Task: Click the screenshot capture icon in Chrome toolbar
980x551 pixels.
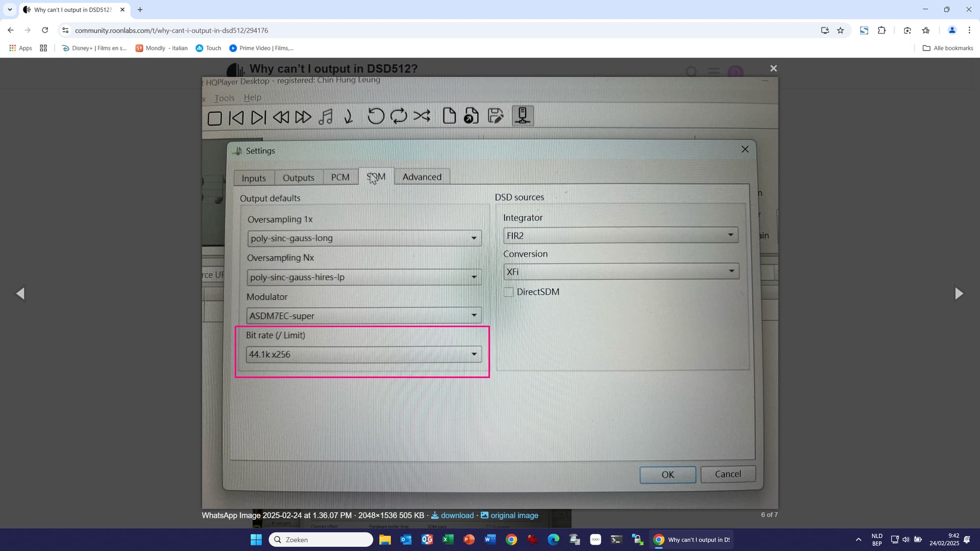Action: pos(907,31)
